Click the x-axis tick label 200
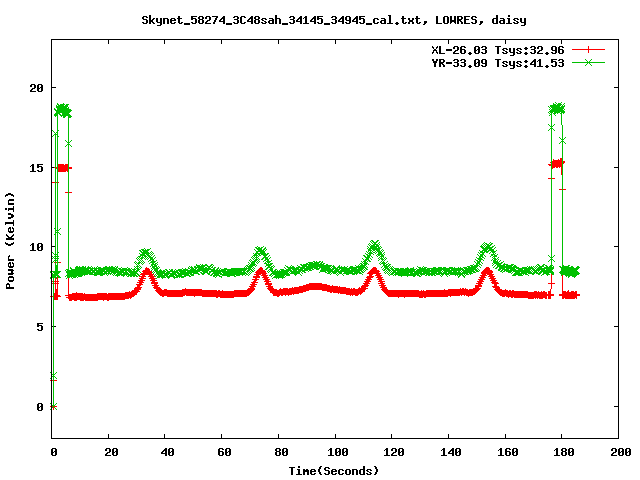 tap(620, 452)
